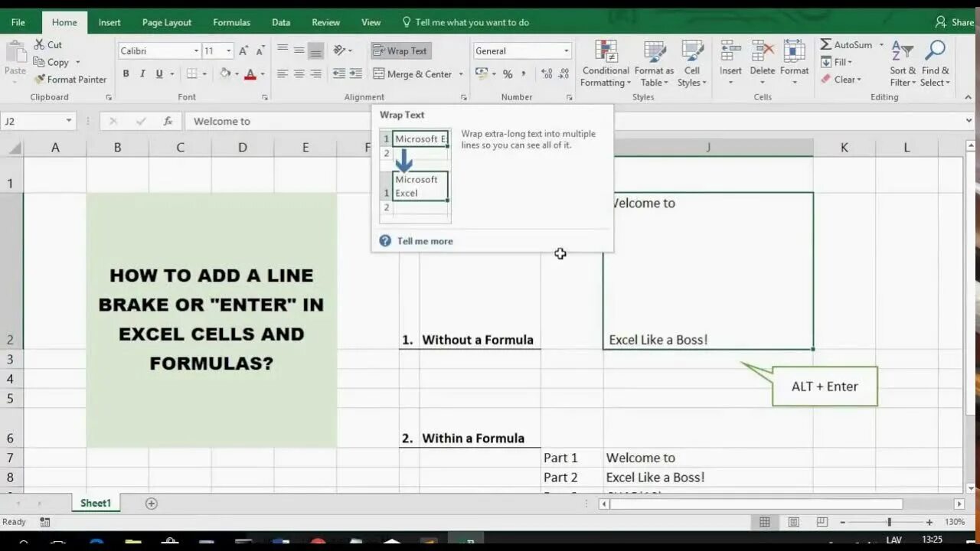This screenshot has height=551, width=980.
Task: Click the Insert Function fx icon
Action: click(x=168, y=121)
